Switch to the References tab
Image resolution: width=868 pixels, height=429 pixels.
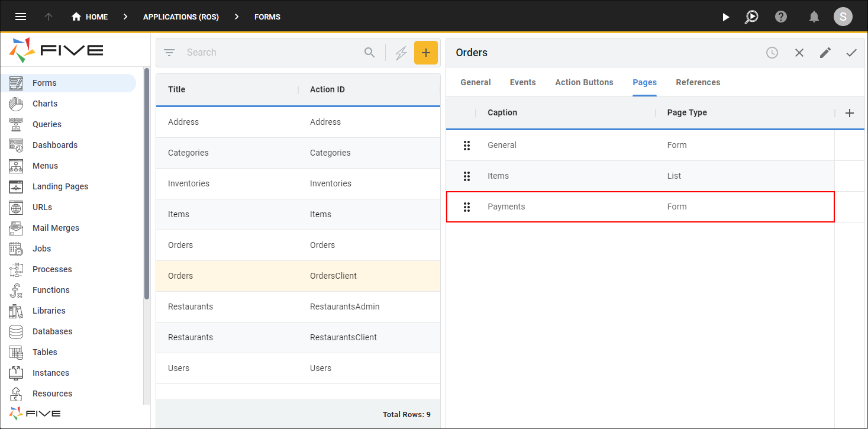[698, 82]
